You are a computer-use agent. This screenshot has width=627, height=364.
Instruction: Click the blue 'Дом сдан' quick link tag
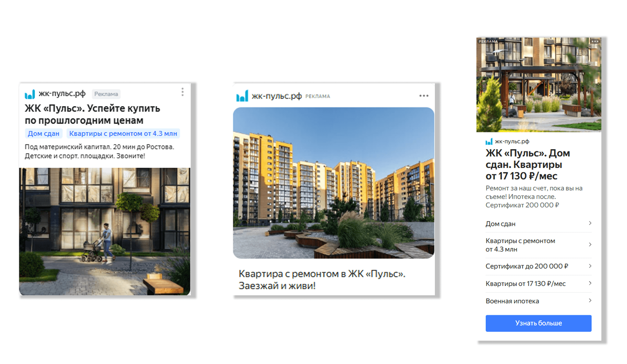[x=43, y=134]
